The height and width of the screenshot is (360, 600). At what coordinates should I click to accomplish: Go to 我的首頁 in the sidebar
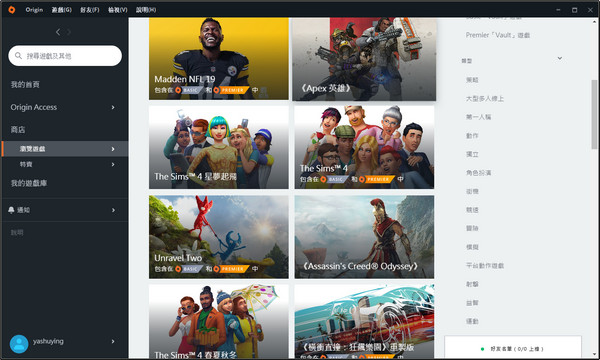coord(25,85)
